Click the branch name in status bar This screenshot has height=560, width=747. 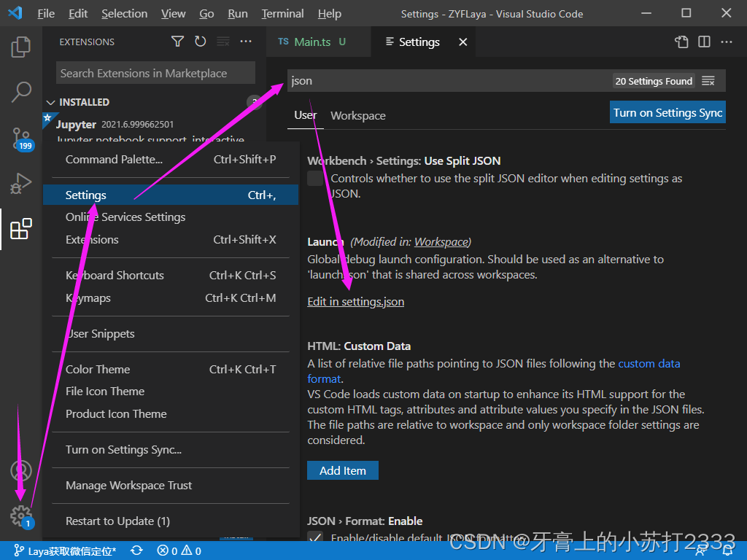pyautogui.click(x=65, y=551)
